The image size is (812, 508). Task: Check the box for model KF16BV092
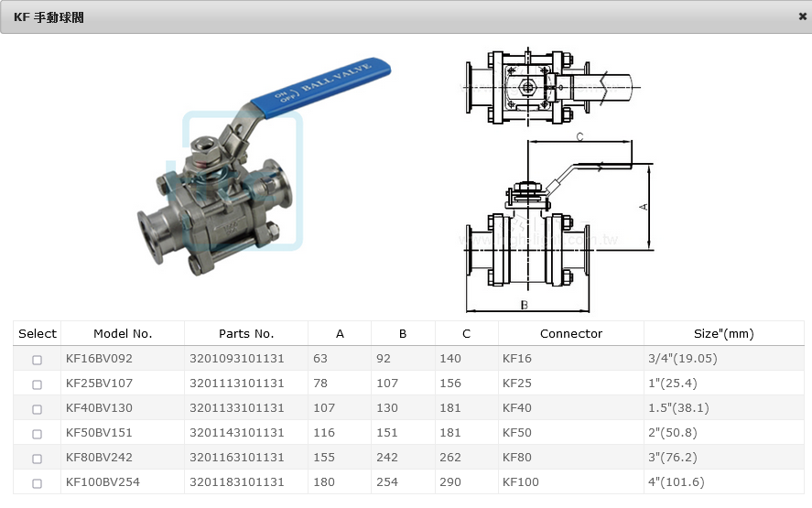(x=38, y=360)
